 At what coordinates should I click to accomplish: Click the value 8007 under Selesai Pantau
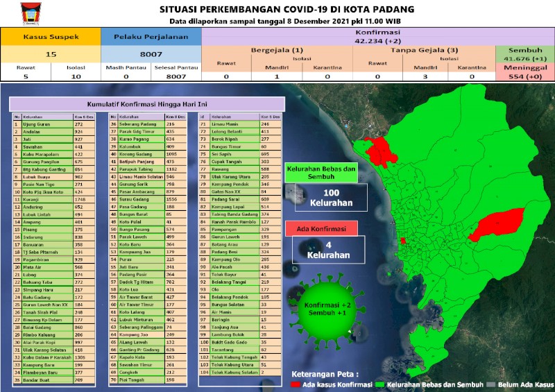(x=176, y=76)
